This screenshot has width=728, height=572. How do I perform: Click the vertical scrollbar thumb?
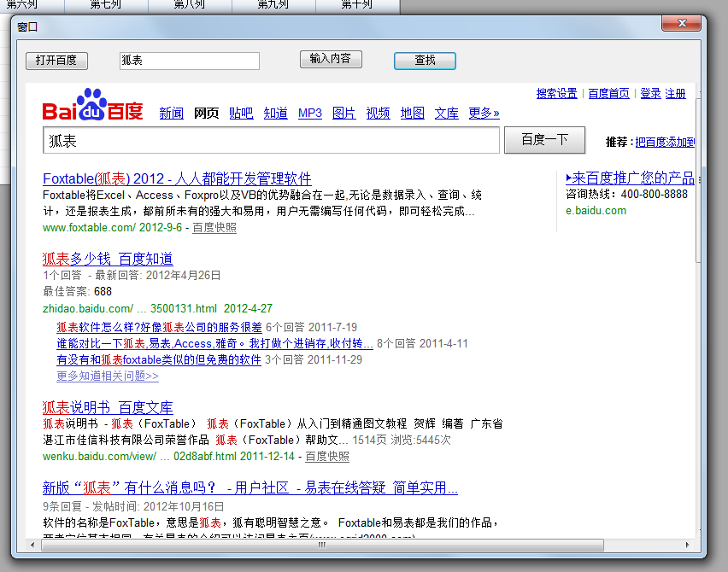[x=698, y=180]
